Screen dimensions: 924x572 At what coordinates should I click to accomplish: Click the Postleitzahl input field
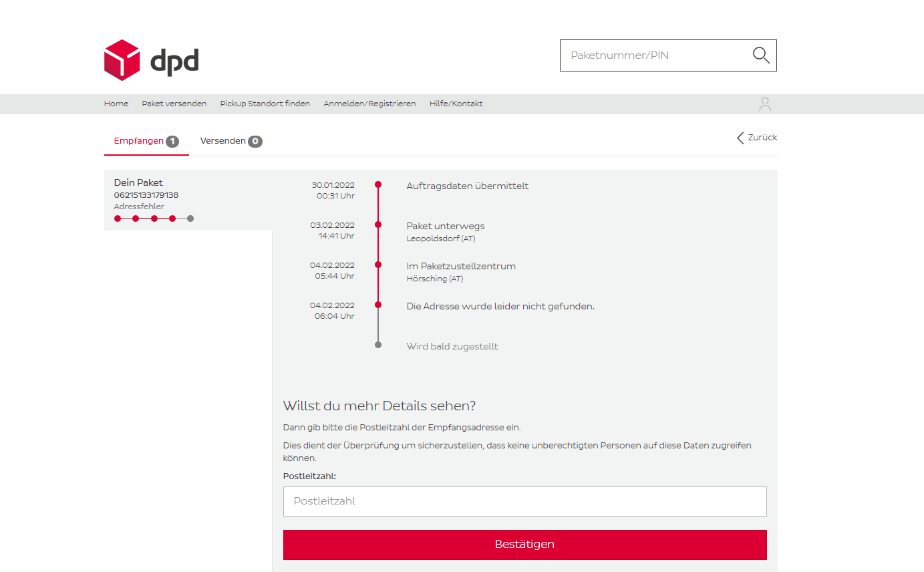click(524, 501)
